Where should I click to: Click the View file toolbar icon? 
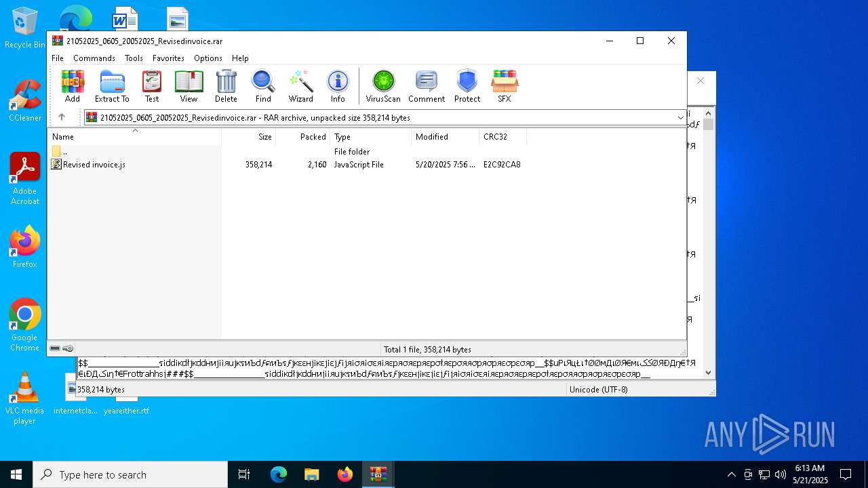189,86
